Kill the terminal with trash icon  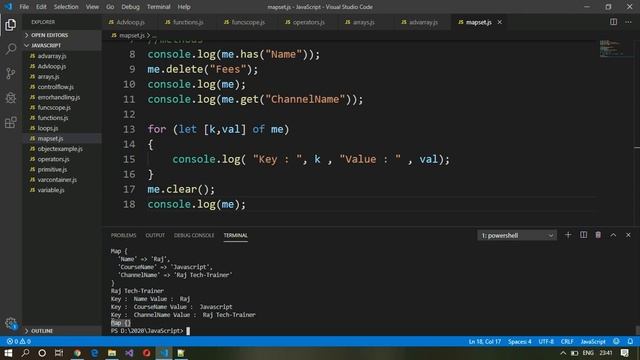click(598, 235)
